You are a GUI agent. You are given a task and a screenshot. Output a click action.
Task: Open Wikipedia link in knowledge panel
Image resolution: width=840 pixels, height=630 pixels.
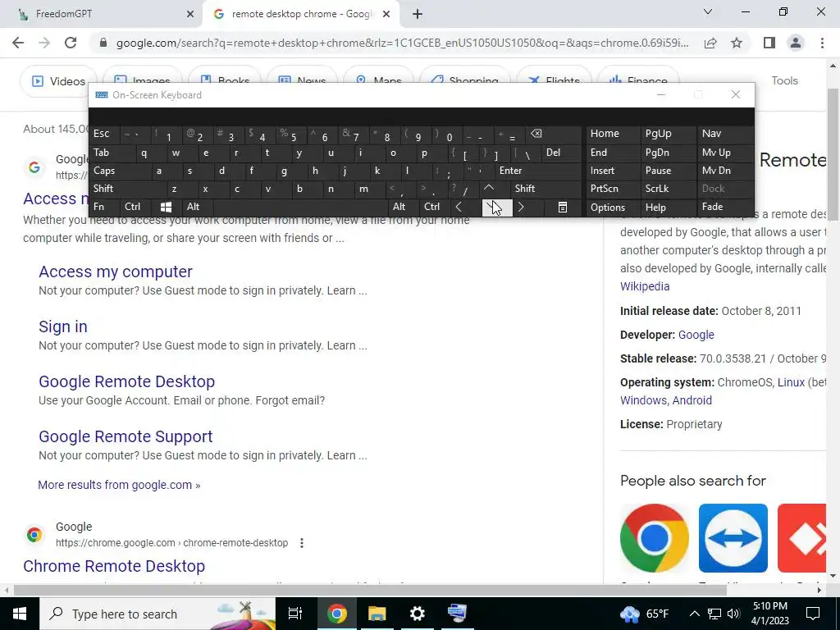pos(645,286)
